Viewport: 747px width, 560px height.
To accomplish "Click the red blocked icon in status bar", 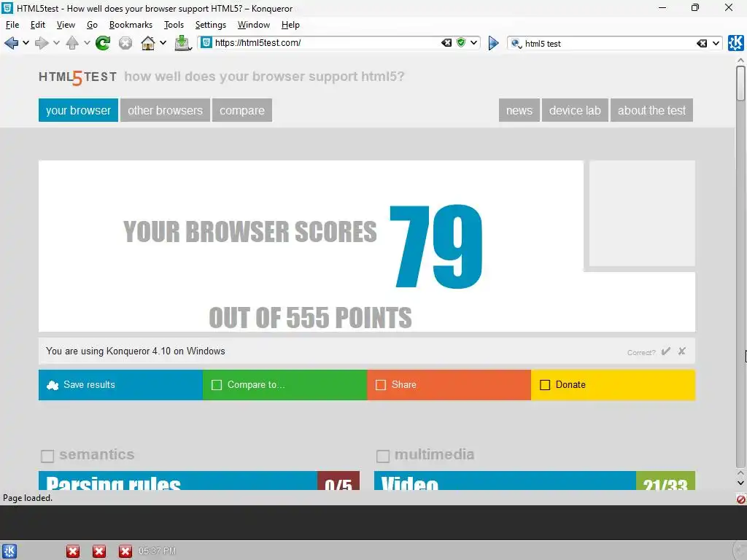I will pos(741,499).
